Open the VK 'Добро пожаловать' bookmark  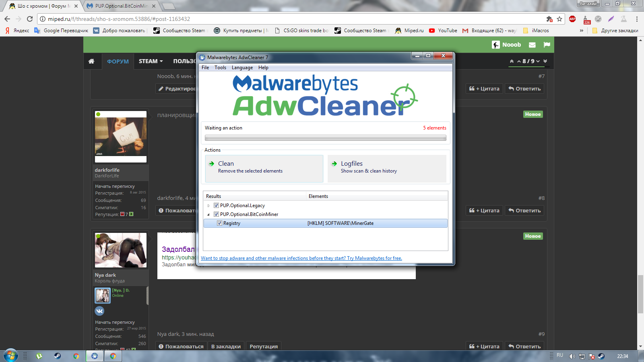120,31
